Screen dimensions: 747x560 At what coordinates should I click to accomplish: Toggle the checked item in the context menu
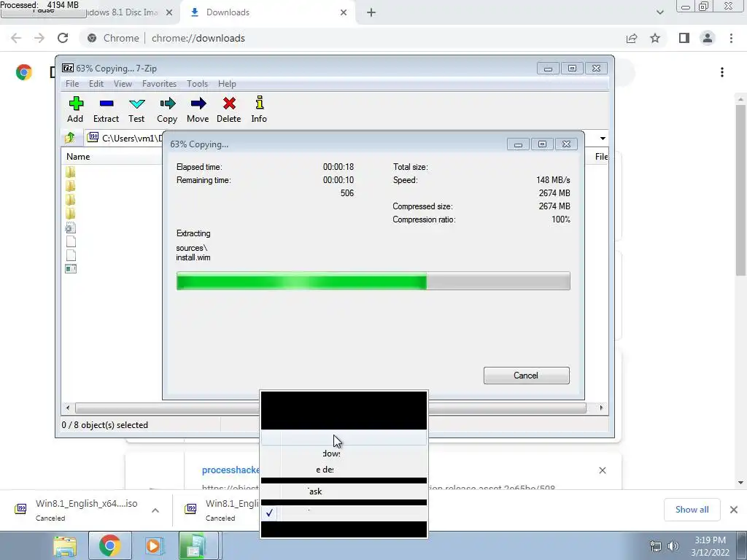click(x=344, y=513)
